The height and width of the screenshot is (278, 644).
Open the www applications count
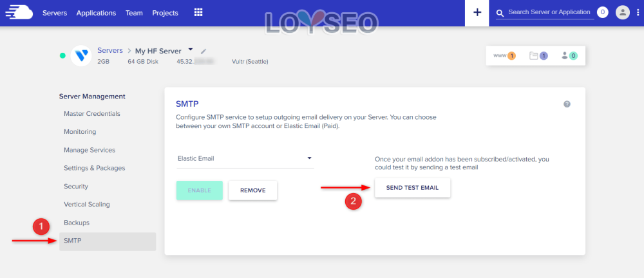505,56
